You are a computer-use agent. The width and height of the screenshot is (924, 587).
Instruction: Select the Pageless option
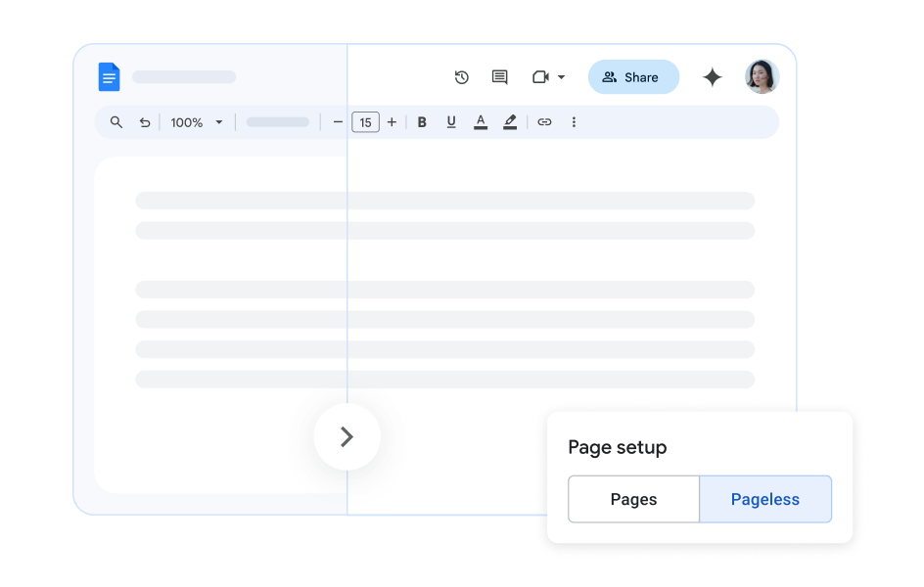coord(765,499)
